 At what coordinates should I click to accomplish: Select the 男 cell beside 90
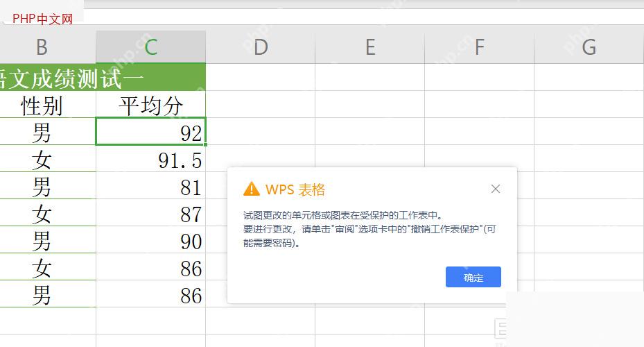pos(48,240)
